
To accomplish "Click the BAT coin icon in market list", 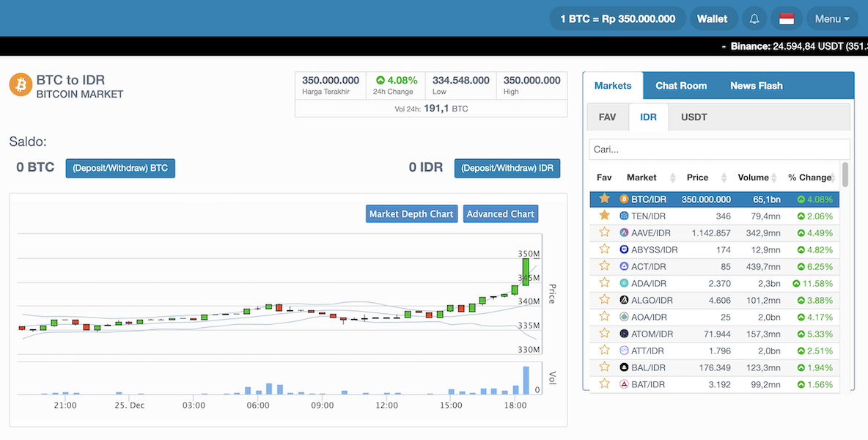I will click(624, 384).
